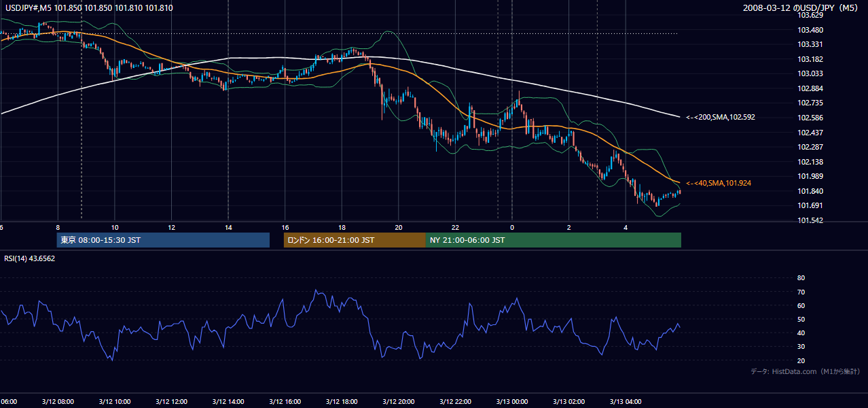The image size is (868, 408).
Task: Click price axis value 102.884
Action: pos(810,88)
